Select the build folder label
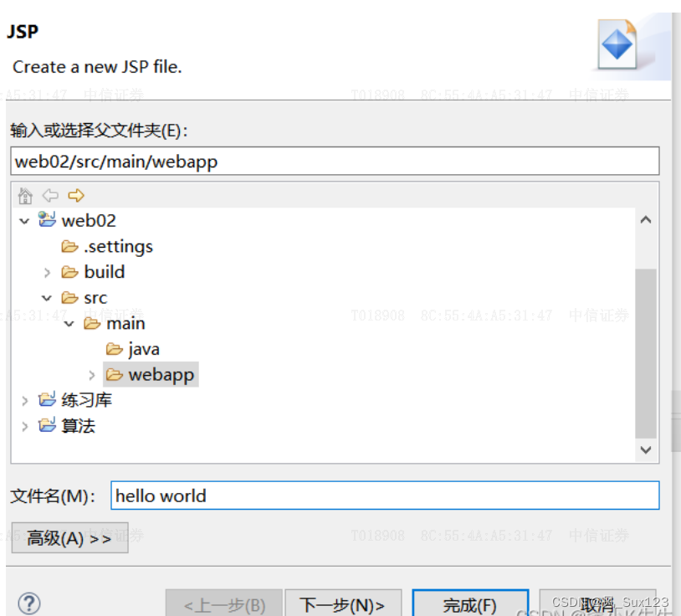Image resolution: width=681 pixels, height=616 pixels. (x=105, y=272)
